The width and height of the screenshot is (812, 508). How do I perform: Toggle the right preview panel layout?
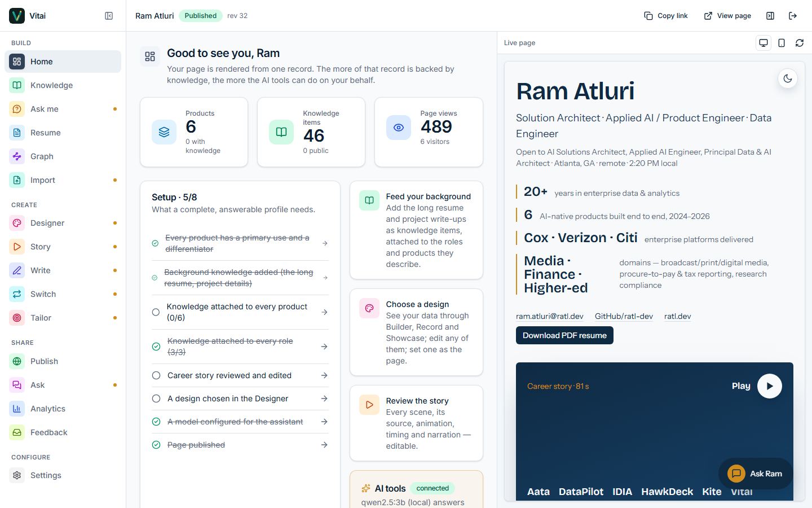point(770,16)
